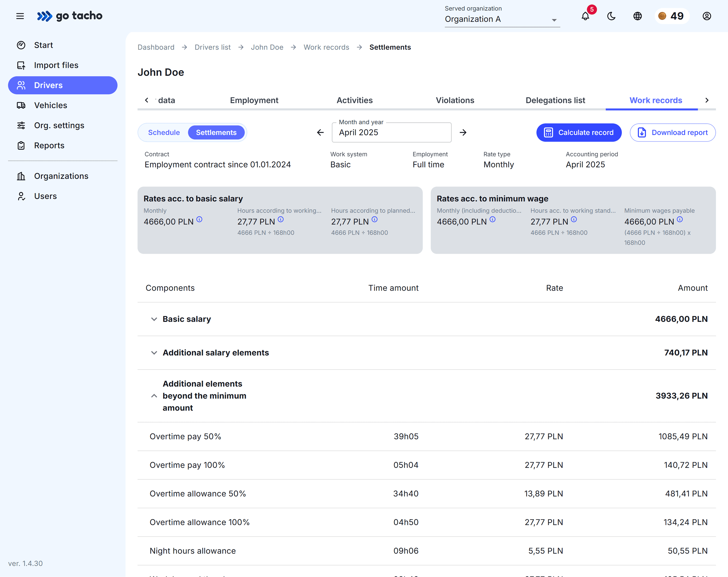Image resolution: width=728 pixels, height=577 pixels.
Task: Click John Doe breadcrumb
Action: click(267, 47)
